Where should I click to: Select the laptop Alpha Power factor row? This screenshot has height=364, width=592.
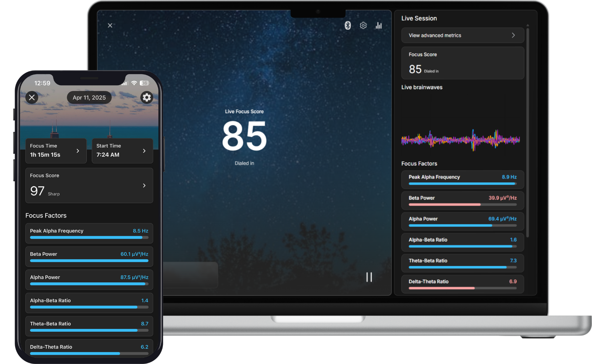[x=462, y=221]
